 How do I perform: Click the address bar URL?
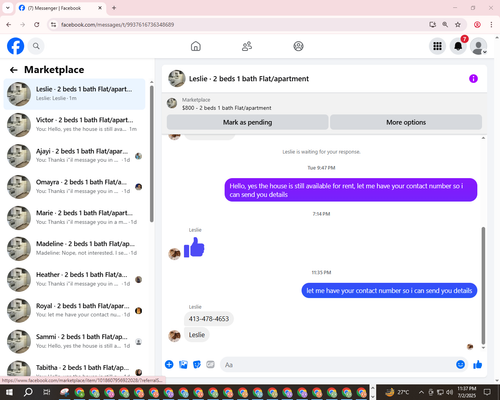pos(117,25)
